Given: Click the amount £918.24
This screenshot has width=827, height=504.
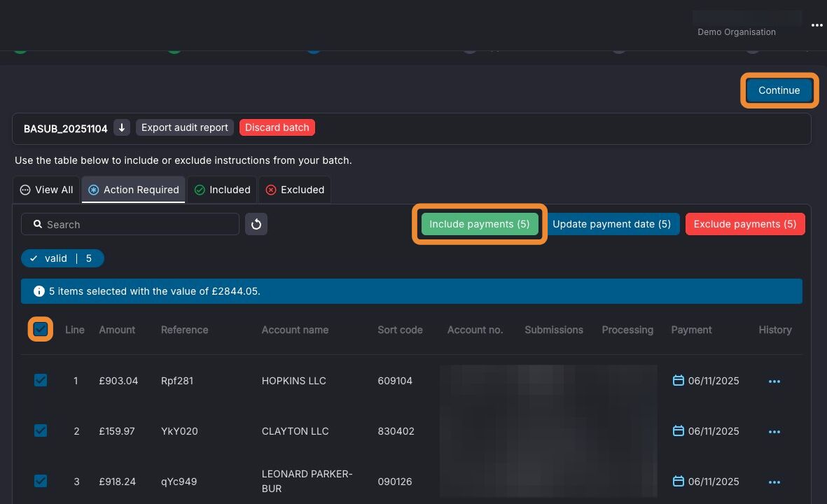Looking at the screenshot, I should [x=118, y=482].
